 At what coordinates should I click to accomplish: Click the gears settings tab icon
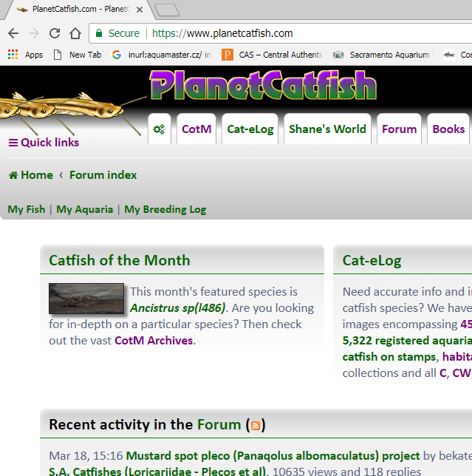pos(159,129)
